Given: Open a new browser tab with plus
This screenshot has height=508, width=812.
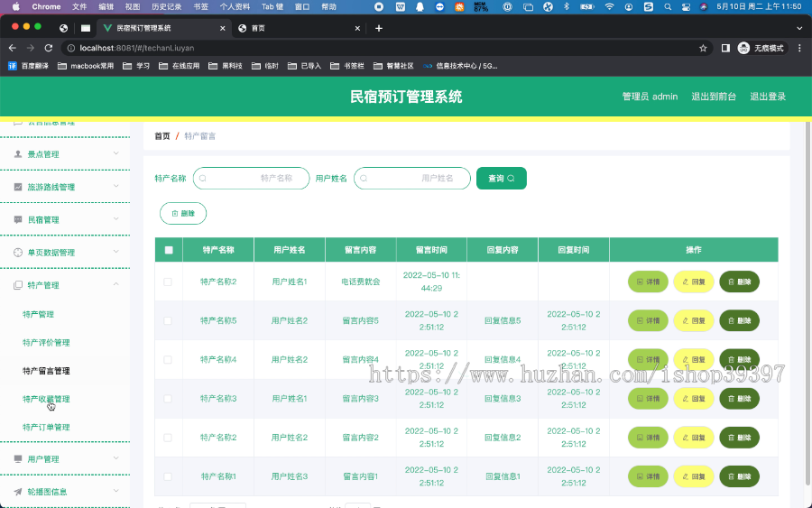Looking at the screenshot, I should (x=379, y=28).
